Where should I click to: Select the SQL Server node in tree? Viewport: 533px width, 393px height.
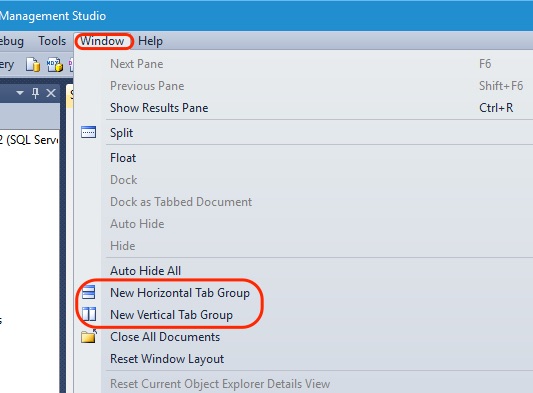tap(29, 140)
